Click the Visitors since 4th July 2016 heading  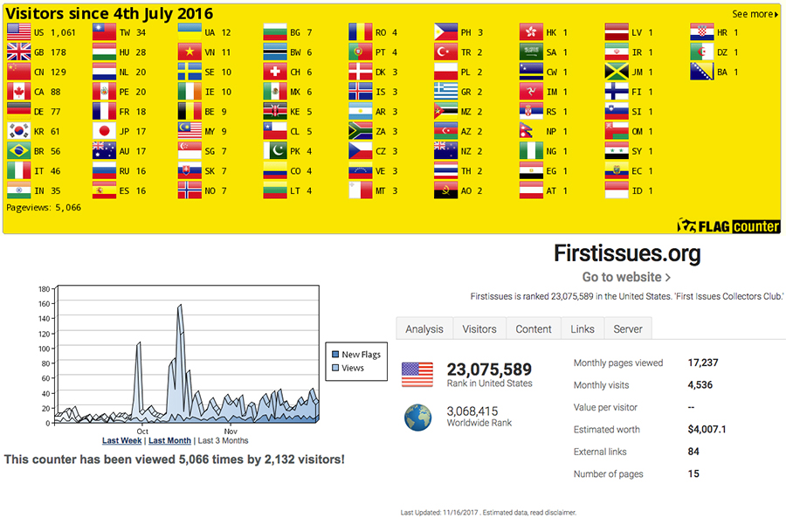109,13
